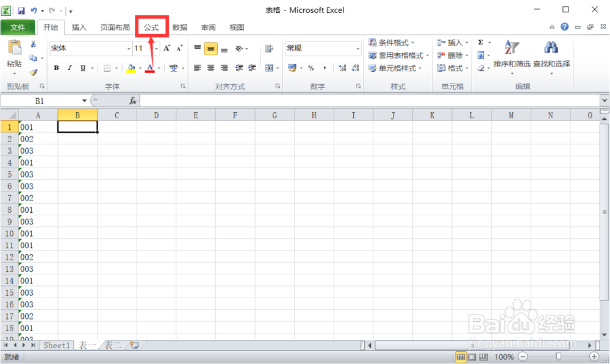Decrease font size with the small A icon
The image size is (610, 364).
tap(179, 48)
